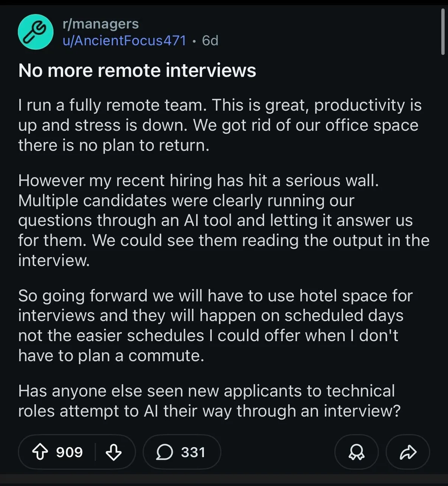Click the divider line between vote arrows
Image resolution: width=448 pixels, height=486 pixels.
tap(96, 452)
